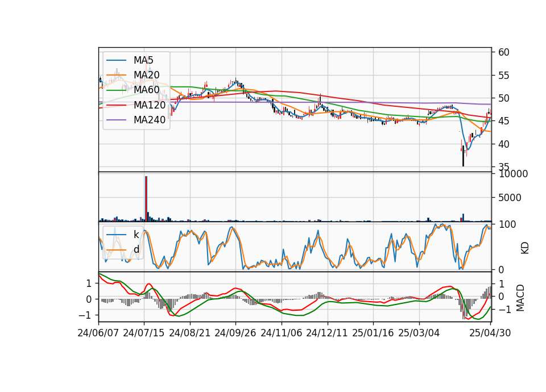Click the 24/12/11 date axis label
Image resolution: width=546 pixels, height=392 pixels.
327,333
